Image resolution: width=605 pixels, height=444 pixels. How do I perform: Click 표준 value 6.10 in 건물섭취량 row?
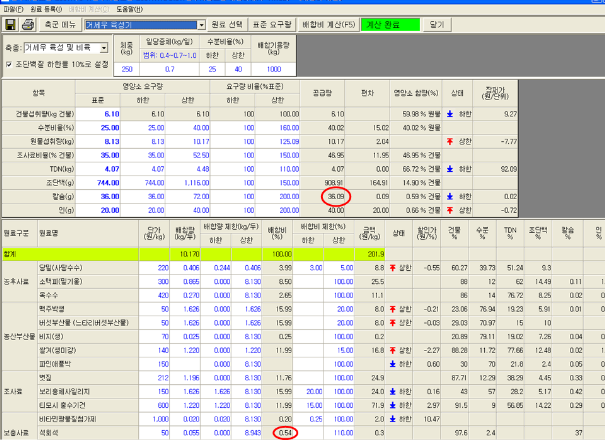pyautogui.click(x=98, y=114)
